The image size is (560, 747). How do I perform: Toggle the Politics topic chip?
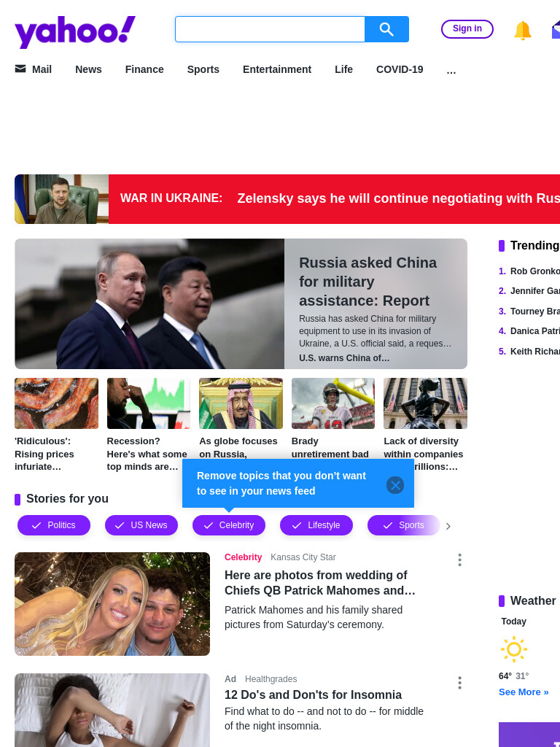54,525
